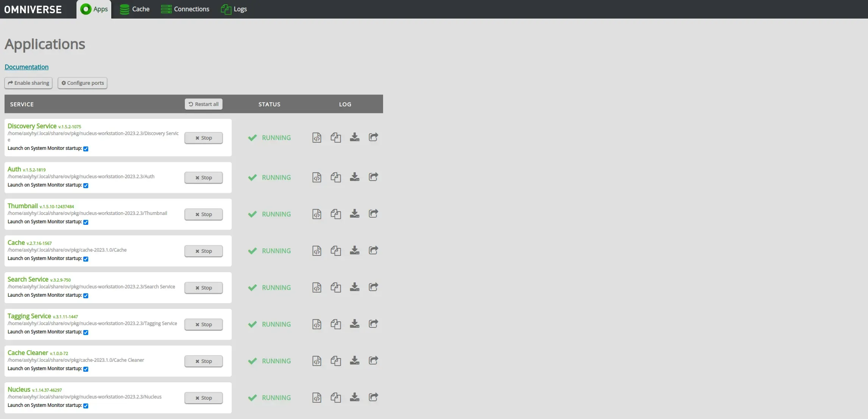The image size is (868, 419).
Task: Disable Discovery Service launch on startup
Action: click(86, 149)
